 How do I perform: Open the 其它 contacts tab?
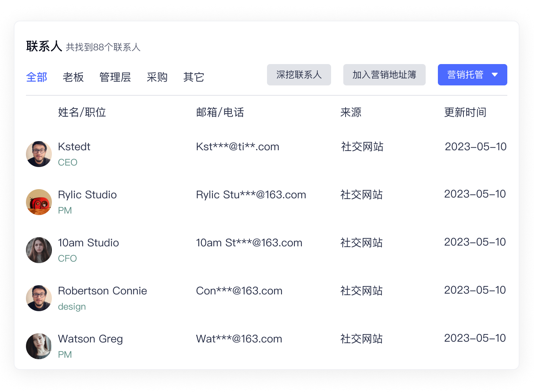[x=193, y=77]
